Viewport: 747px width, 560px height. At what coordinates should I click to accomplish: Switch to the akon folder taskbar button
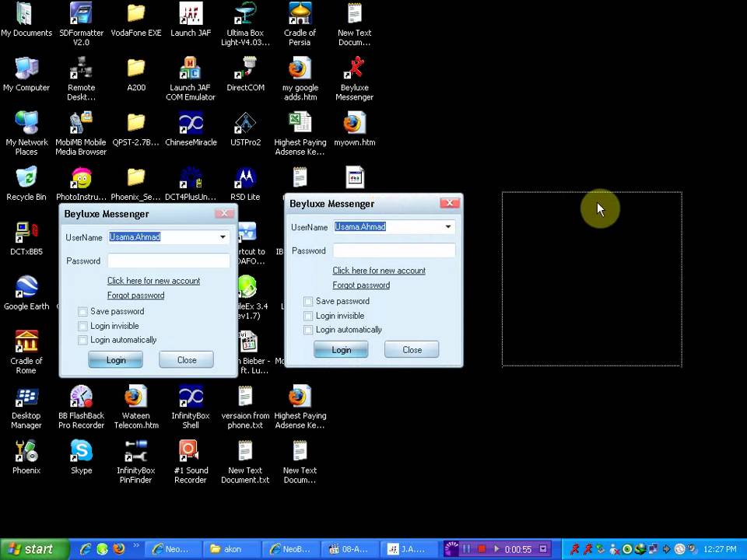[230, 549]
